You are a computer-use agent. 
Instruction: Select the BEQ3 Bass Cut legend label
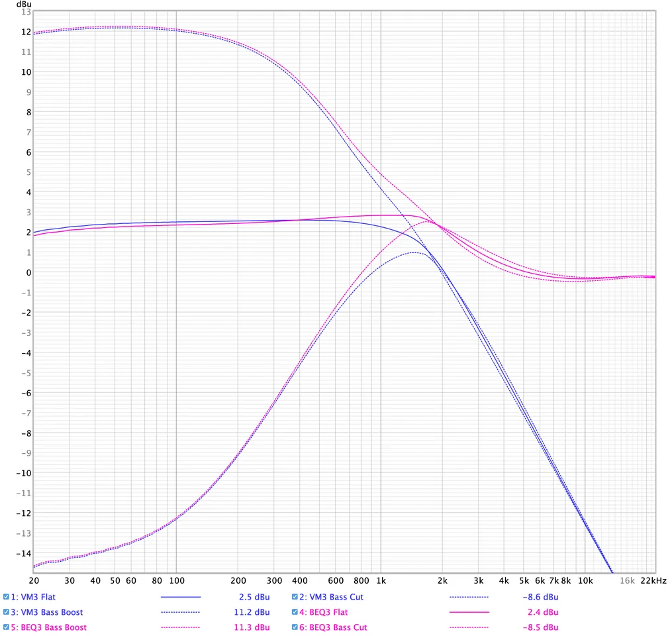point(334,627)
